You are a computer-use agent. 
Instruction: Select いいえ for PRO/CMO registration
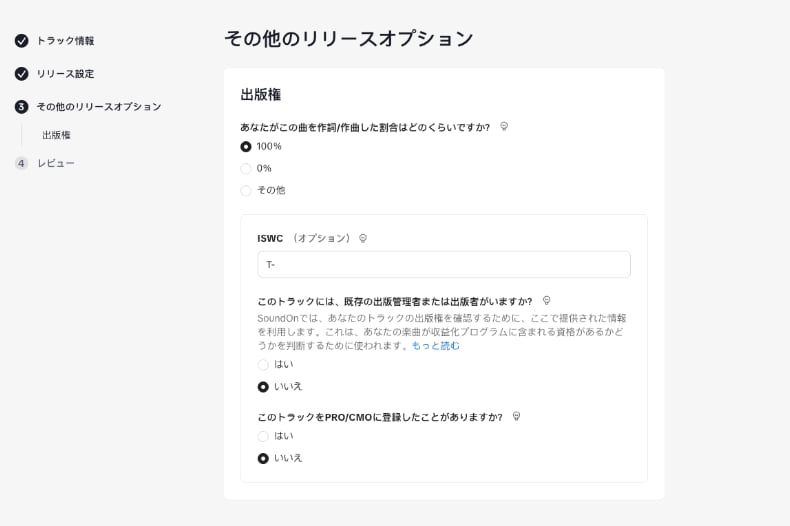click(263, 458)
